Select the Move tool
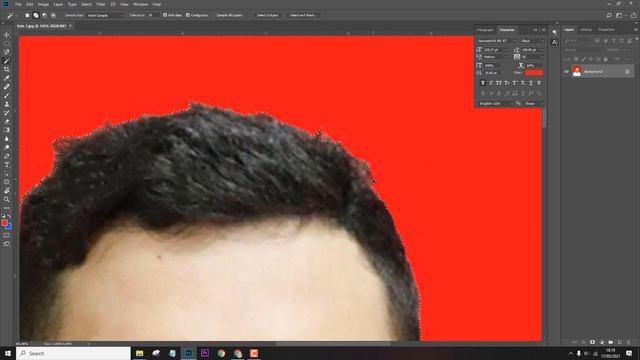The height and width of the screenshot is (360, 640). [7, 35]
